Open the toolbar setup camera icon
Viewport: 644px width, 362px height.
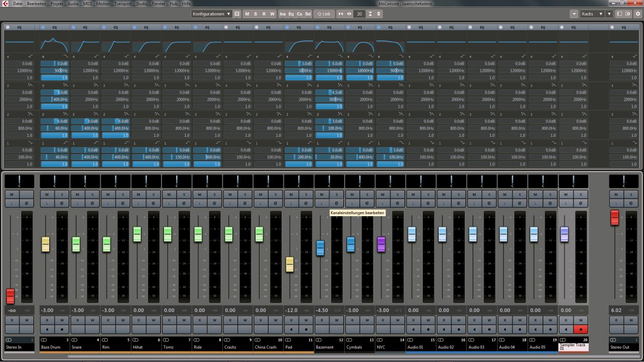coord(628,14)
